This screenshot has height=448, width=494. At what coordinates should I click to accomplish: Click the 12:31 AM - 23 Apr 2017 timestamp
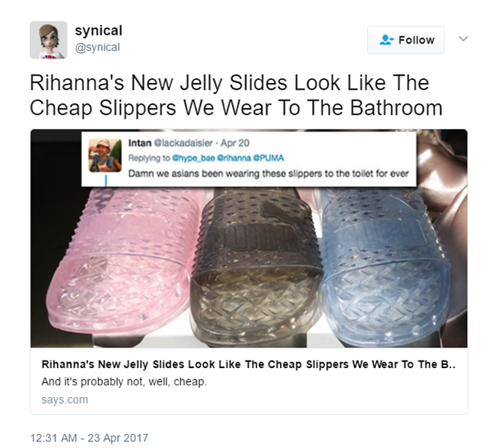89,438
